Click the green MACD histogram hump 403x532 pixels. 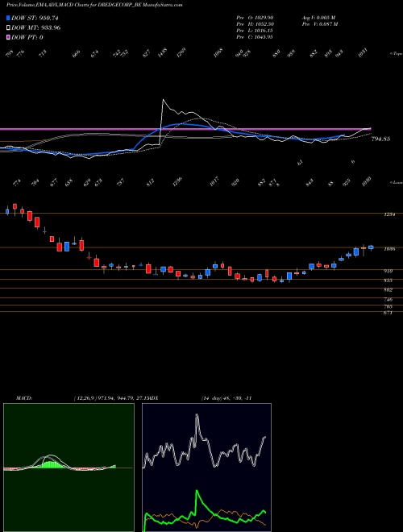51,465
